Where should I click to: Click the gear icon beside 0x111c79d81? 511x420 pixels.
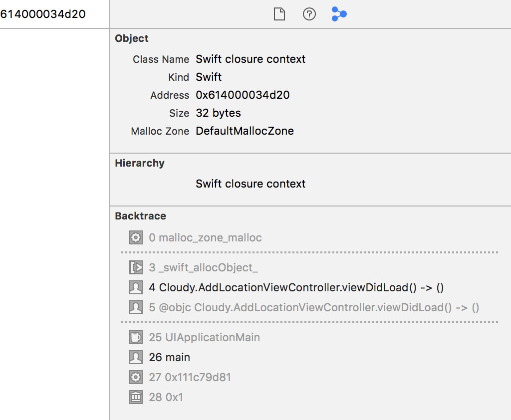click(135, 377)
